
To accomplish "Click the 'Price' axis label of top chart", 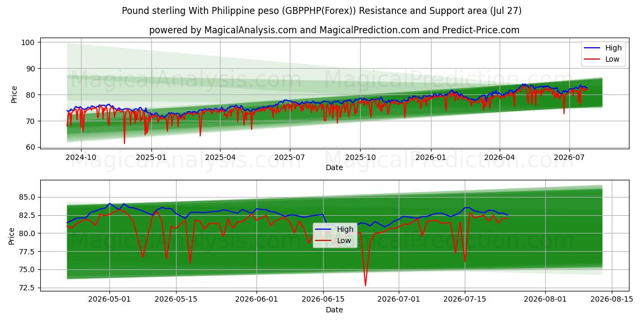I will (x=14, y=94).
